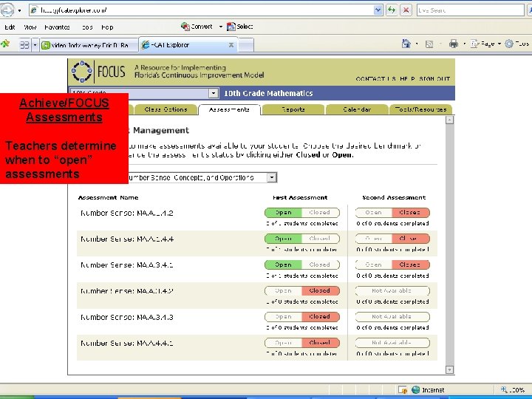Screen dimensions: 532x399
Task: Open the View menu
Action: pyautogui.click(x=30, y=27)
